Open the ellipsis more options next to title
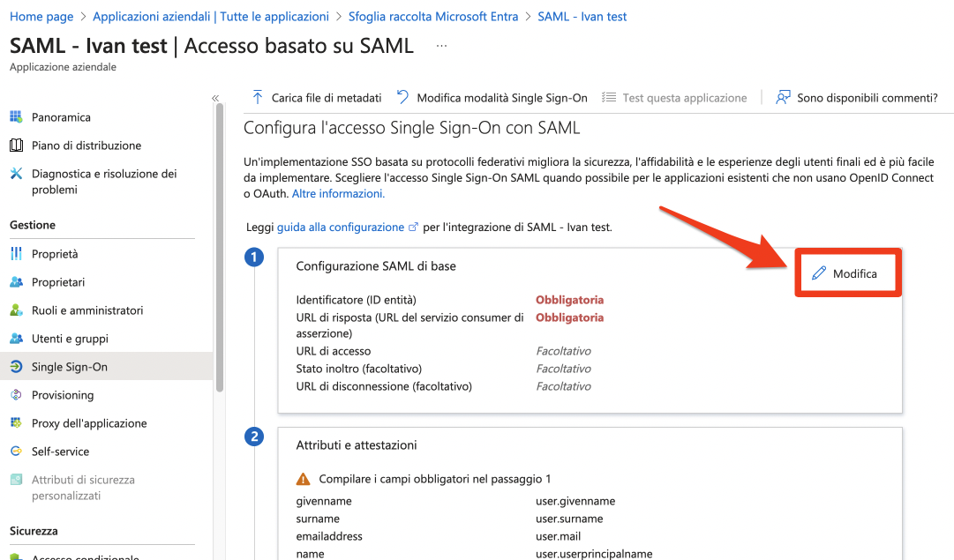 (x=442, y=46)
